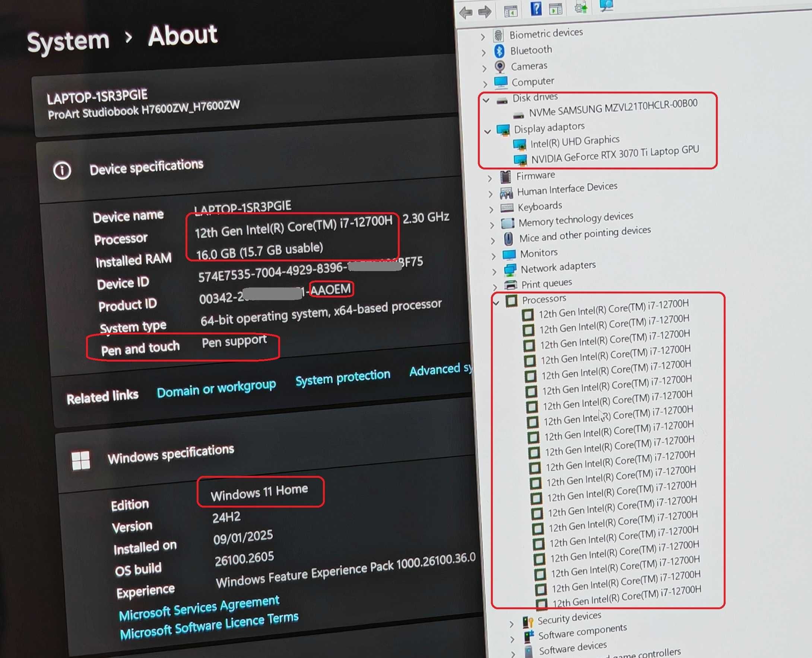Viewport: 812px width, 658px height.
Task: Click the 64-bit operating system type value
Action: 321,312
